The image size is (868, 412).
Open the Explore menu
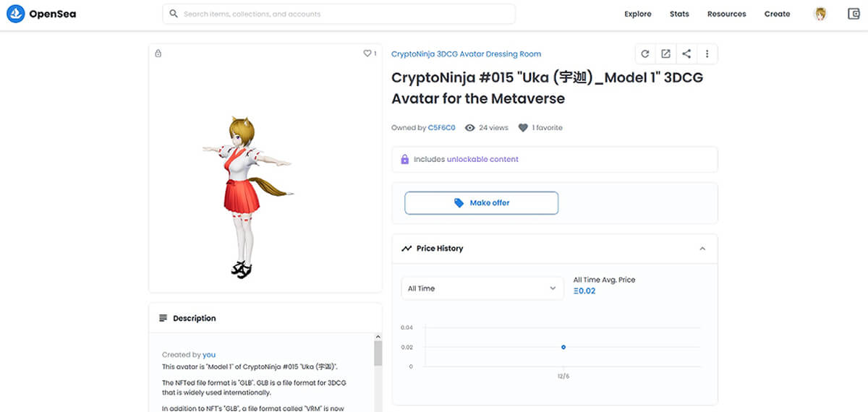click(x=638, y=14)
